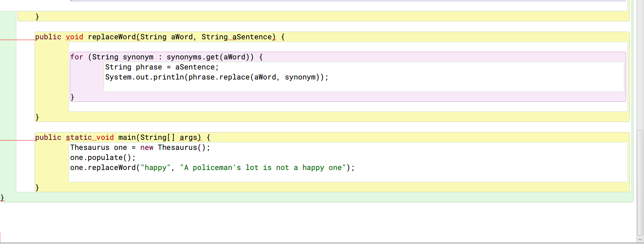
Task: Click the one.populate() statement
Action: [x=103, y=157]
